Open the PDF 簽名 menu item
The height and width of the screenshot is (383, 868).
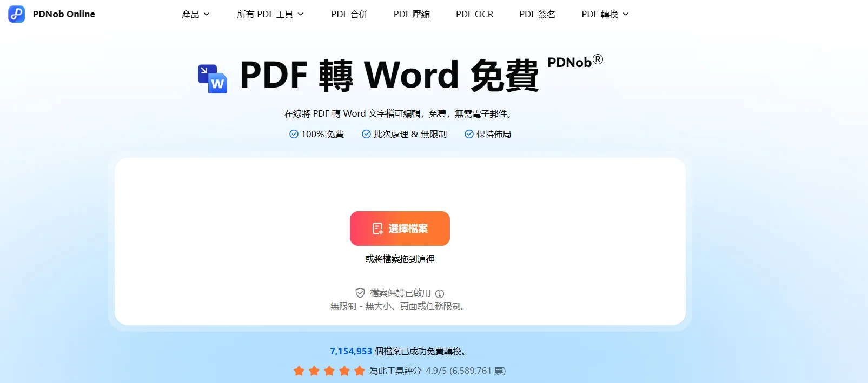point(537,15)
